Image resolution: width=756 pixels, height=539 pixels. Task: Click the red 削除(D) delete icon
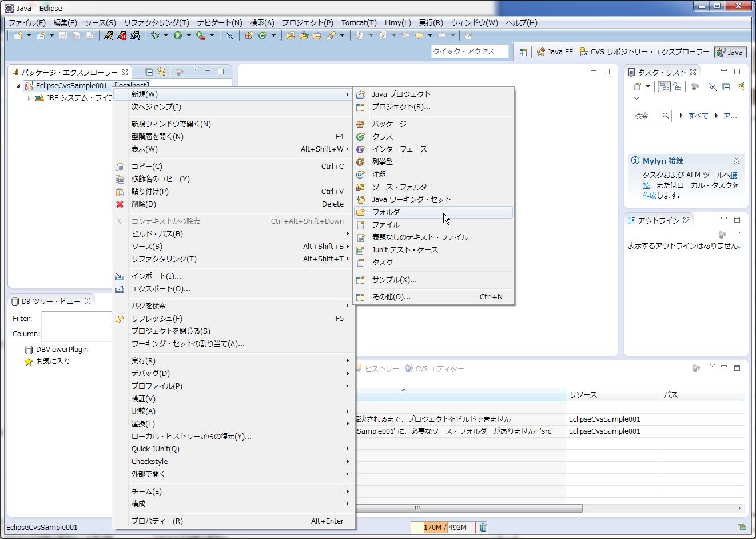[120, 204]
